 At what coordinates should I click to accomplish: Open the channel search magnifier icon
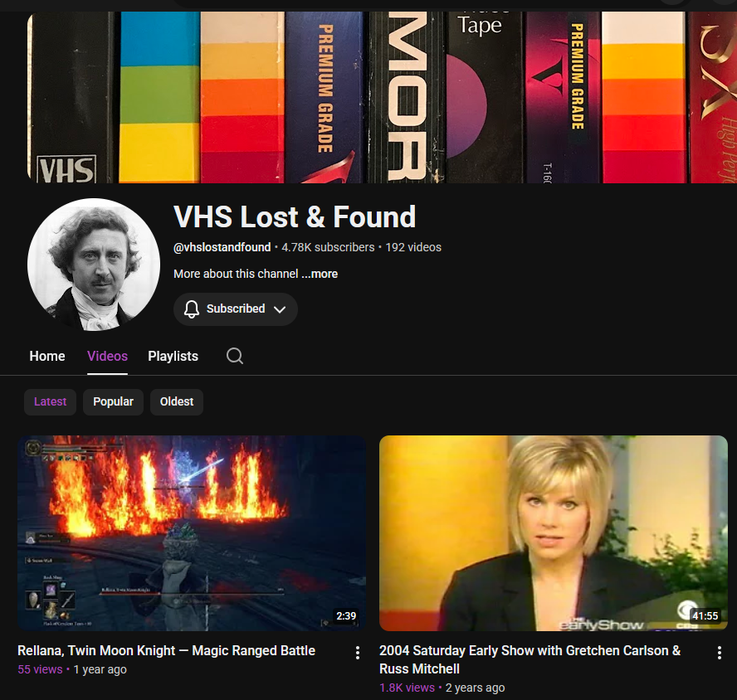[235, 356]
